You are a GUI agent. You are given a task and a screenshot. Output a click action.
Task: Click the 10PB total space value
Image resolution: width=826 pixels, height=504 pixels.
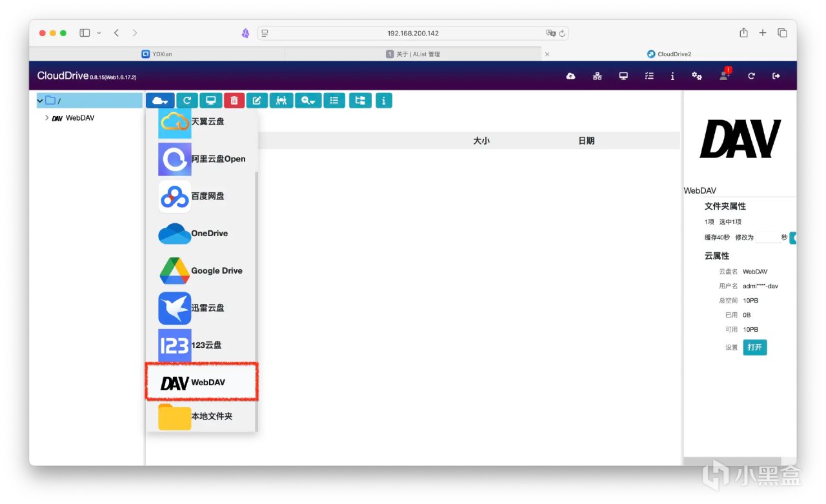[752, 300]
